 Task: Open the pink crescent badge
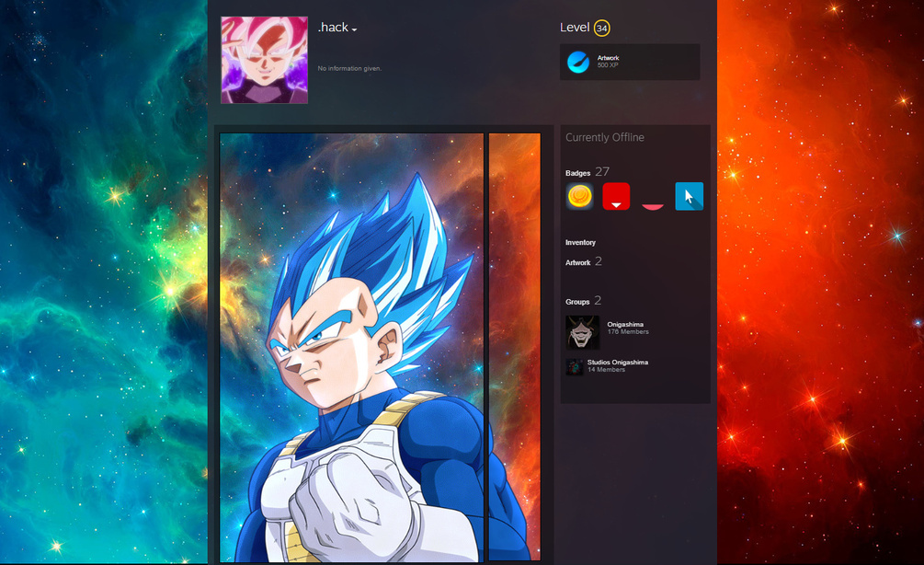653,206
